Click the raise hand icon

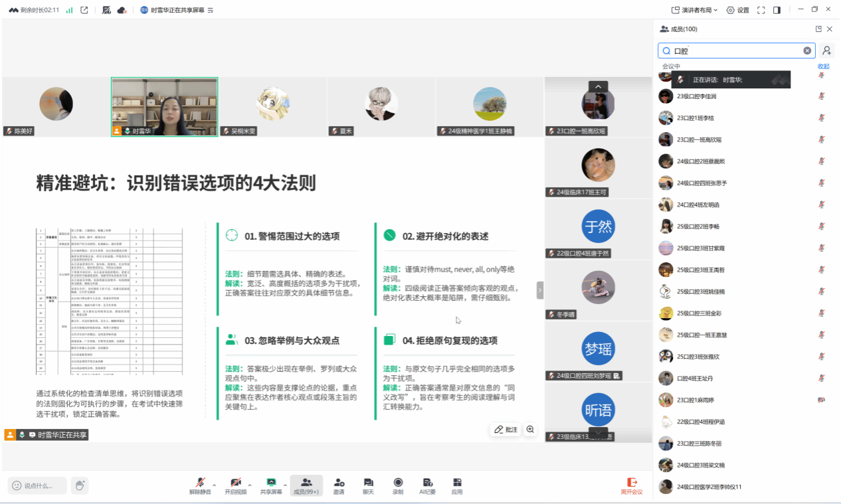[x=80, y=485]
